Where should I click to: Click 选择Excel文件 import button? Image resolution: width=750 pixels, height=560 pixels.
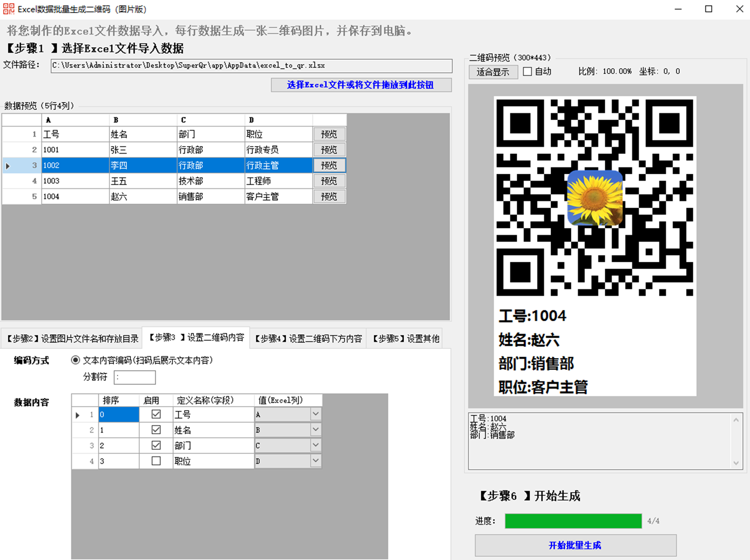(x=361, y=85)
